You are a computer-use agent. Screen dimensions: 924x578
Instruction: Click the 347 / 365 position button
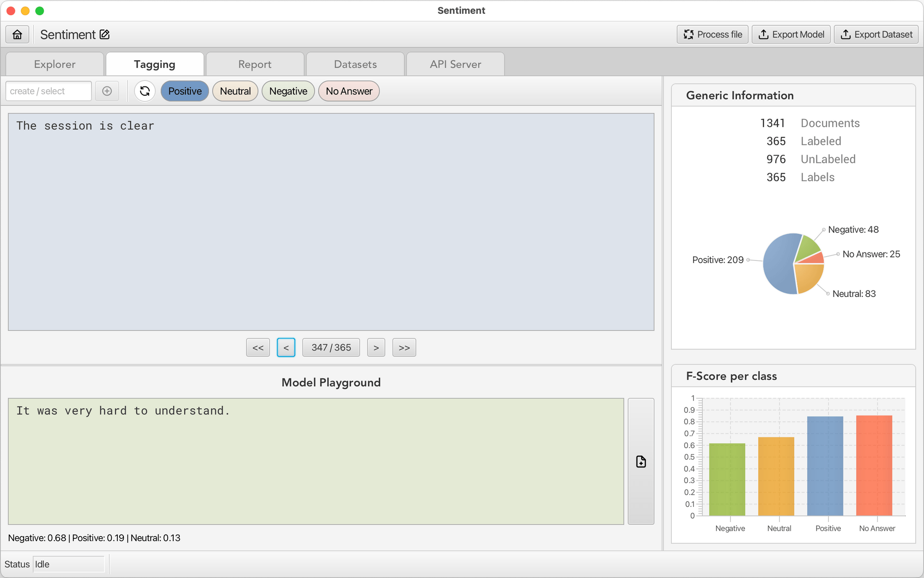click(331, 347)
